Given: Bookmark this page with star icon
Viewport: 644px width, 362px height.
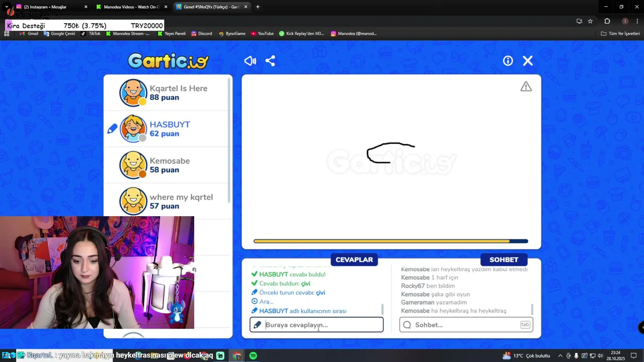Looking at the screenshot, I should [590, 21].
